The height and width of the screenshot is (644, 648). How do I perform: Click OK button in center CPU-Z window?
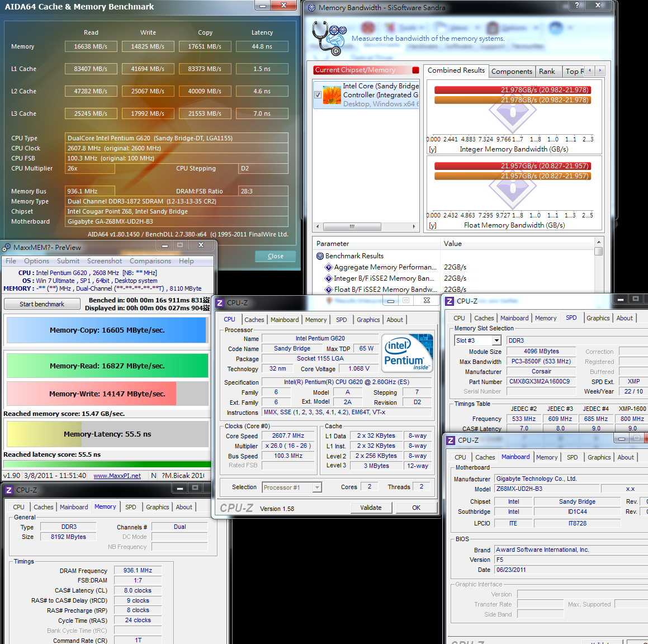pyautogui.click(x=416, y=508)
